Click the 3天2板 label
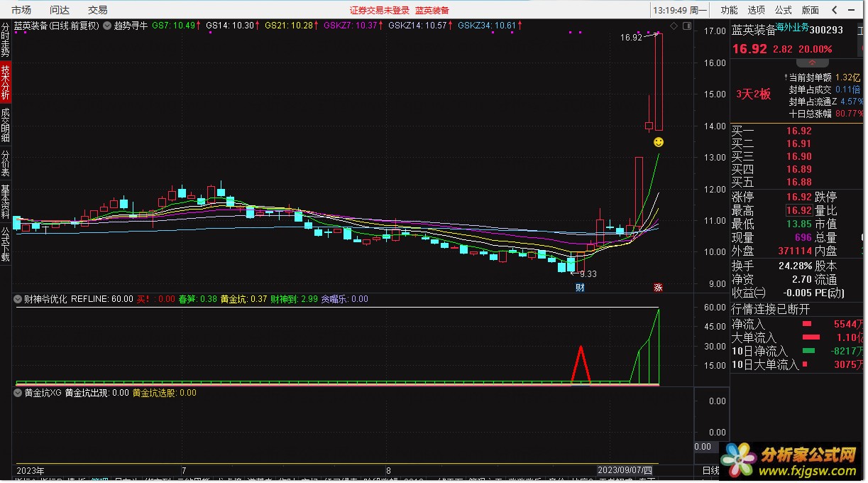Image resolution: width=868 pixels, height=483 pixels. point(753,94)
